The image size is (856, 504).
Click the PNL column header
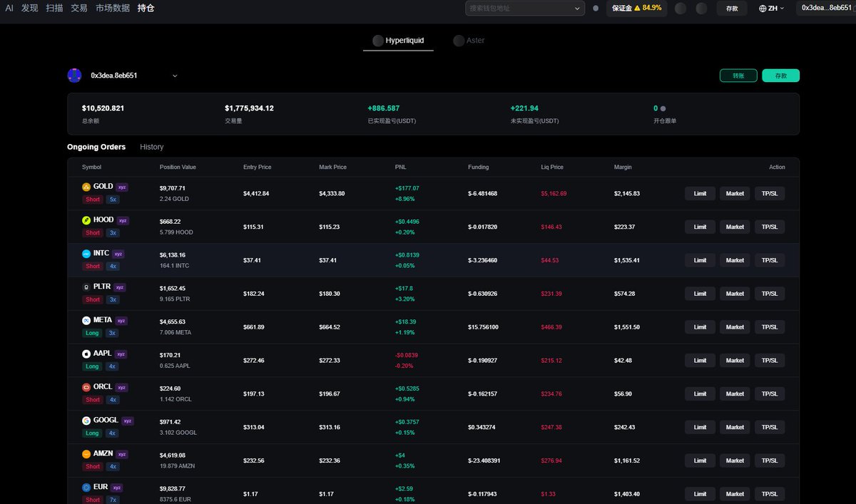tap(400, 167)
